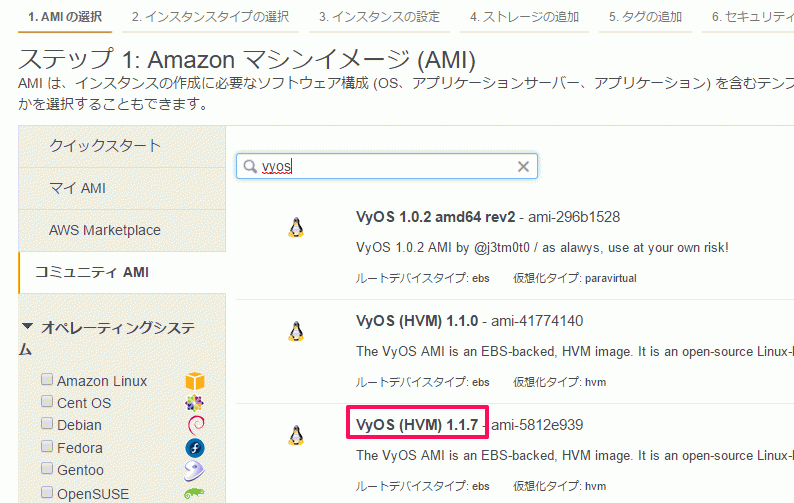Image resolution: width=794 pixels, height=503 pixels.
Task: Click VyOS 1.0.2 amd64 rev2 title
Action: (435, 217)
